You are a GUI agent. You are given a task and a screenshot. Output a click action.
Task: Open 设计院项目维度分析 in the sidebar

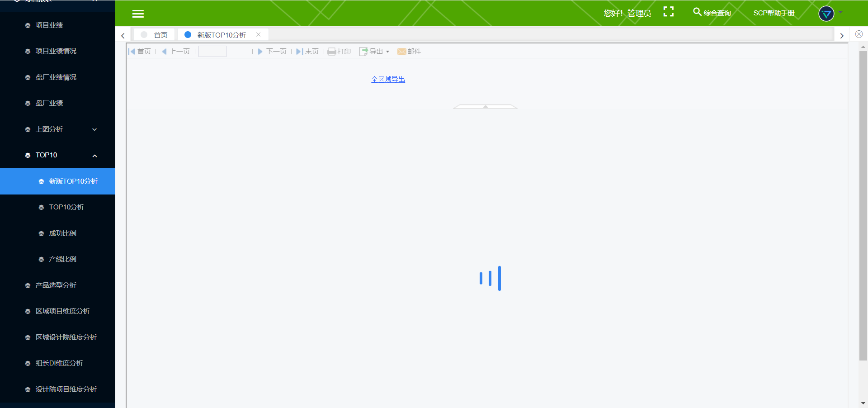pyautogui.click(x=66, y=389)
